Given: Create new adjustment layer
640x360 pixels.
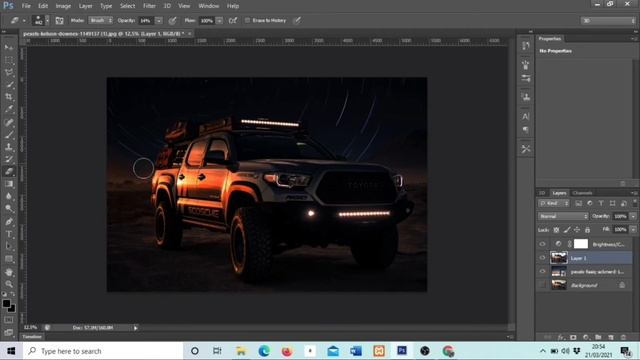Looking at the screenshot, I should point(586,337).
